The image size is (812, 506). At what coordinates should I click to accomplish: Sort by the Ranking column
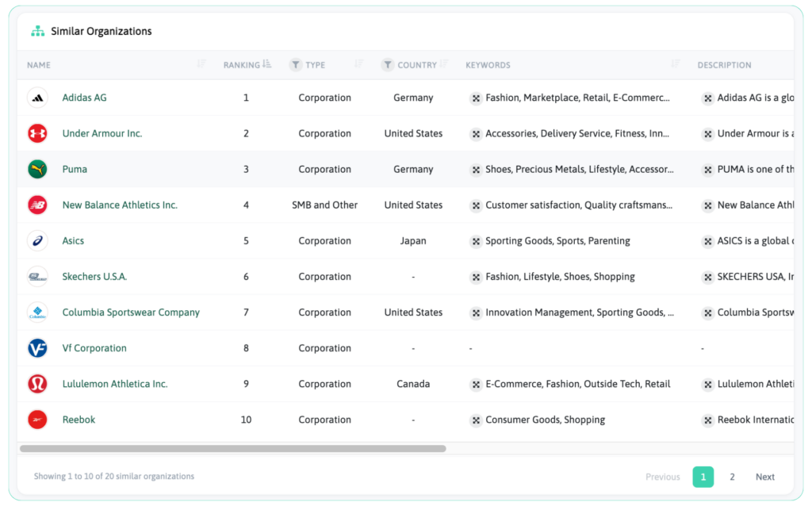pos(266,64)
